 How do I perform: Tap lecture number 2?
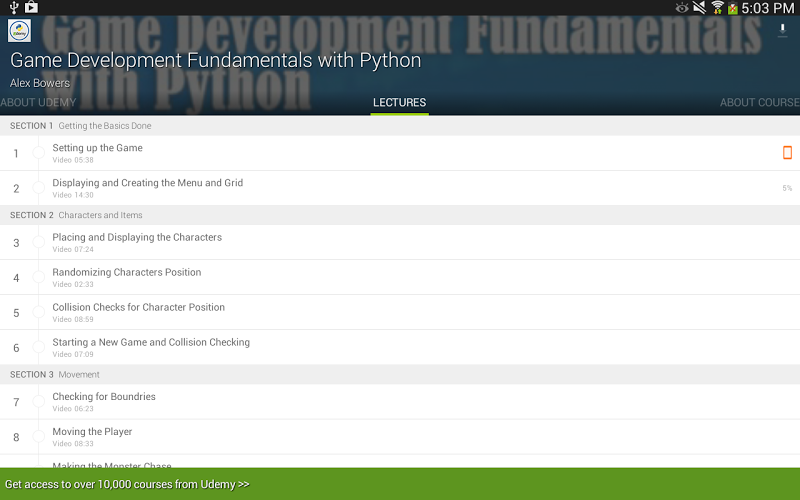pos(16,189)
